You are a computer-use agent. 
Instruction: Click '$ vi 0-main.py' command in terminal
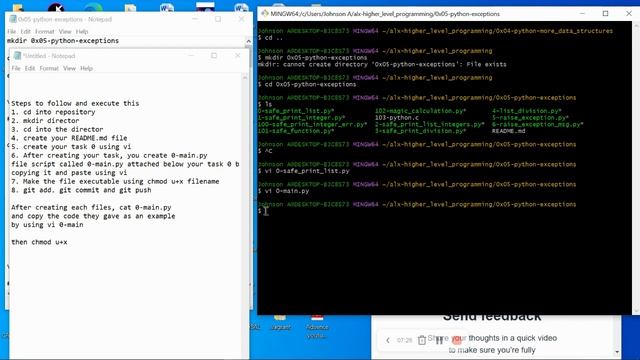284,191
